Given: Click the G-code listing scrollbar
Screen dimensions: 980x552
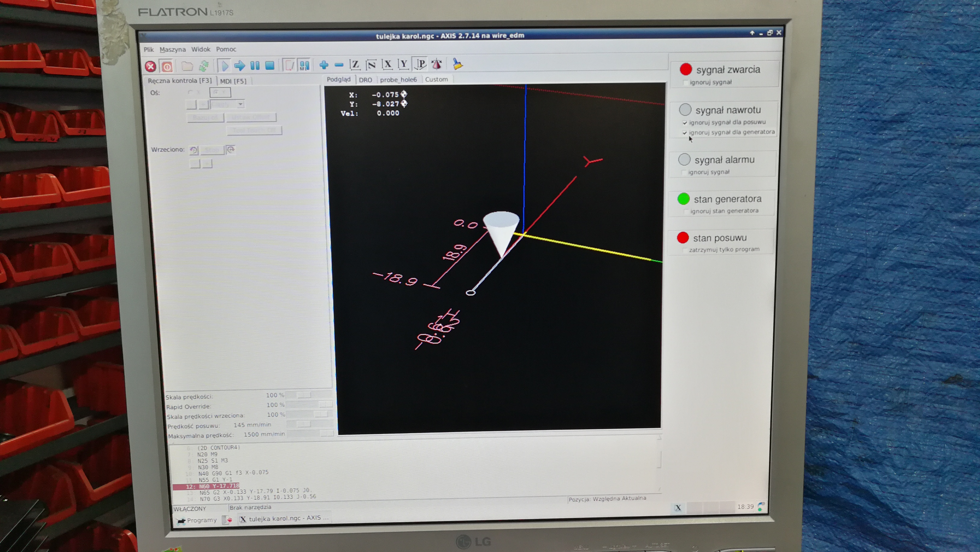Looking at the screenshot, I should click(659, 463).
